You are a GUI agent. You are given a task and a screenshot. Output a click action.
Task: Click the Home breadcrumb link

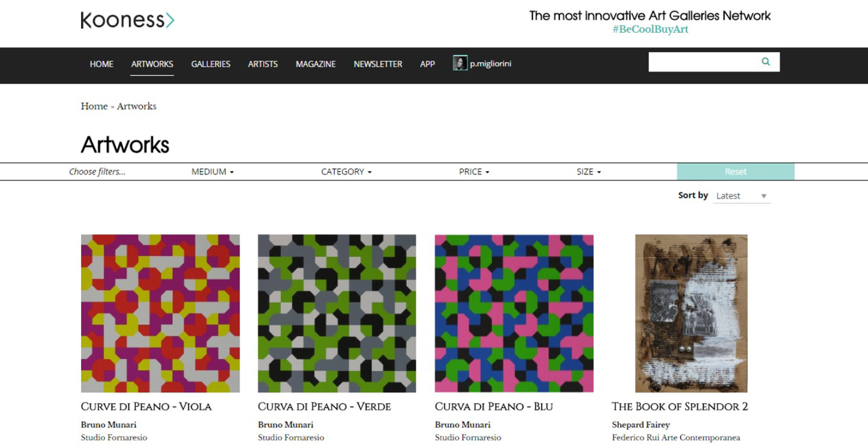[94, 106]
